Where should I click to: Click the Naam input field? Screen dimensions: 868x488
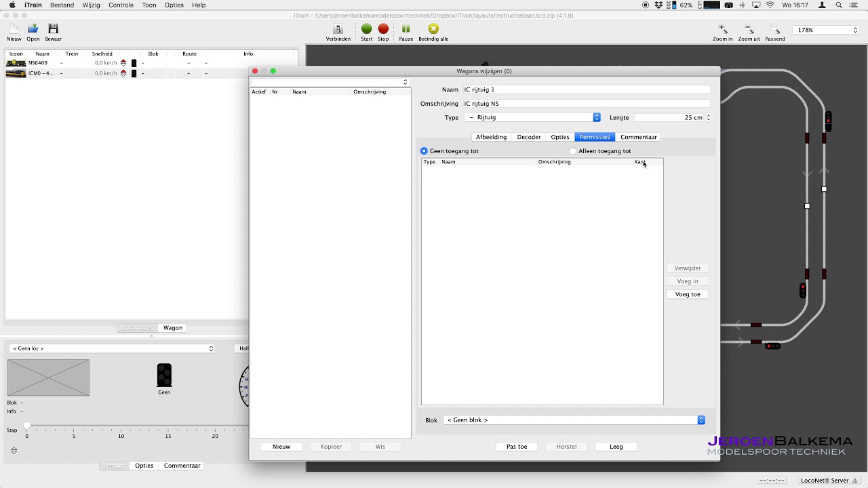point(586,89)
